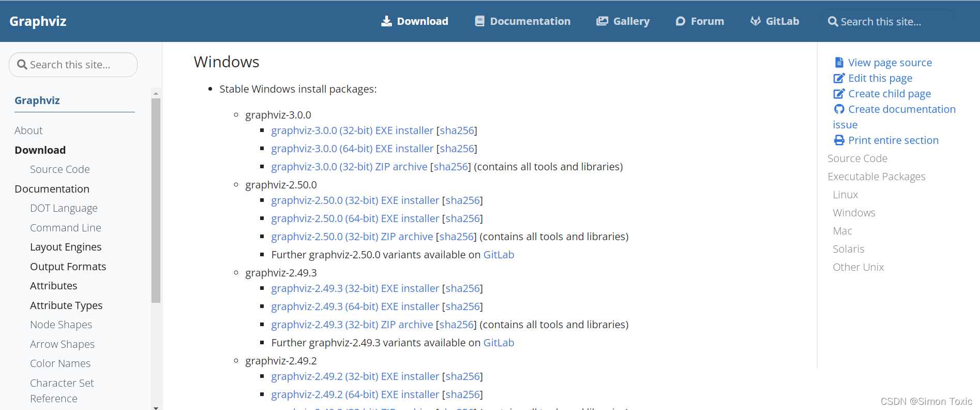Click the GitHub icon for documentation issue
This screenshot has height=410, width=980.
[x=839, y=109]
